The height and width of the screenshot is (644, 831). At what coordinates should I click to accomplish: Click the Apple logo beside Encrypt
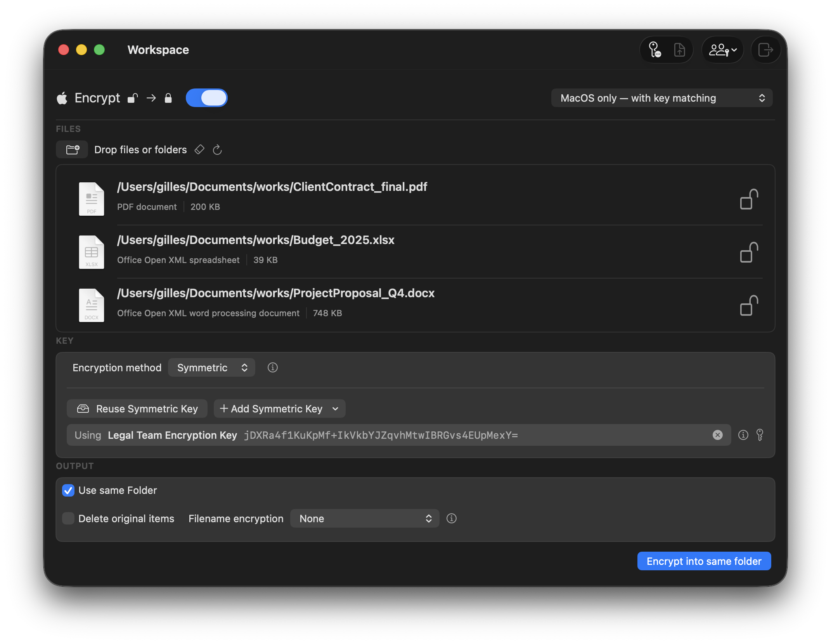coord(62,98)
